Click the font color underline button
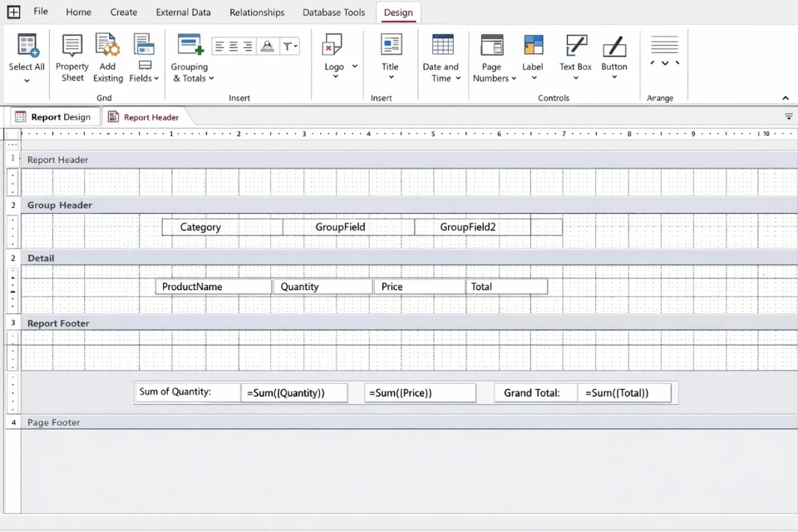 tap(267, 47)
